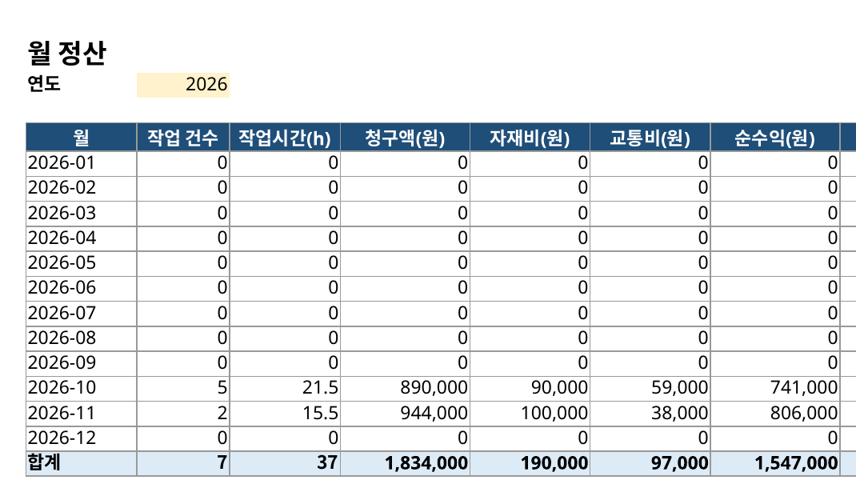
Task: Select transport cost 38,000 cell
Action: pos(650,414)
